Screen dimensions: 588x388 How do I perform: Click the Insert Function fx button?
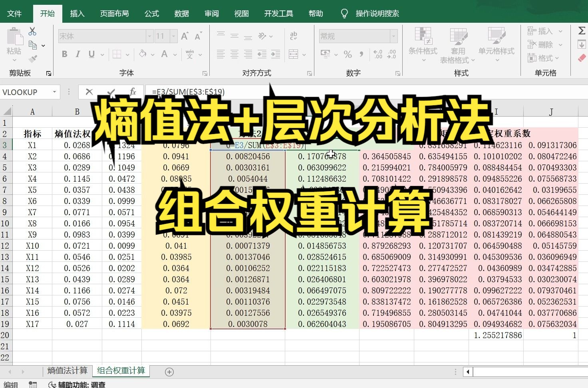pos(133,92)
